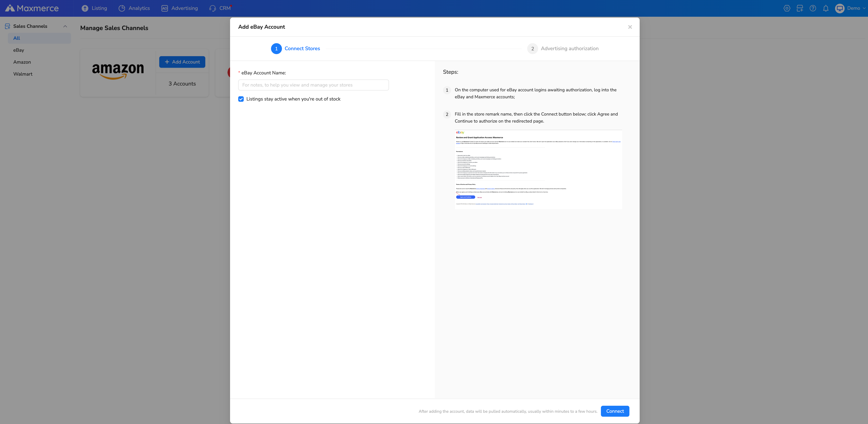Click the Manage Sales Channels heading
The height and width of the screenshot is (424, 868).
114,28
